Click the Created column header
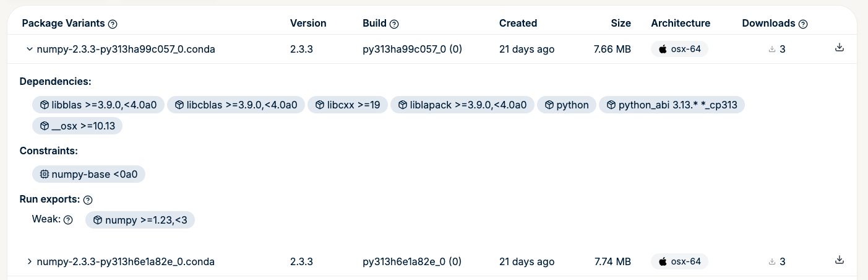This screenshot has height=280, width=868. tap(518, 23)
